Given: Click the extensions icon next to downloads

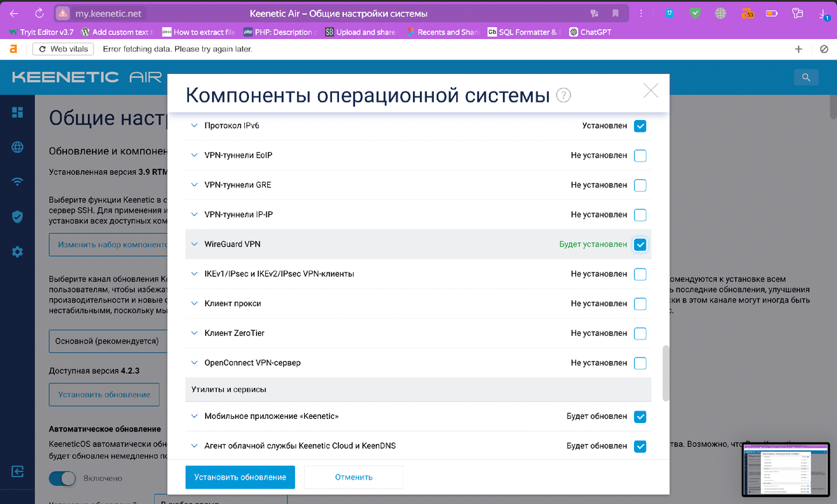Looking at the screenshot, I should click(x=798, y=13).
